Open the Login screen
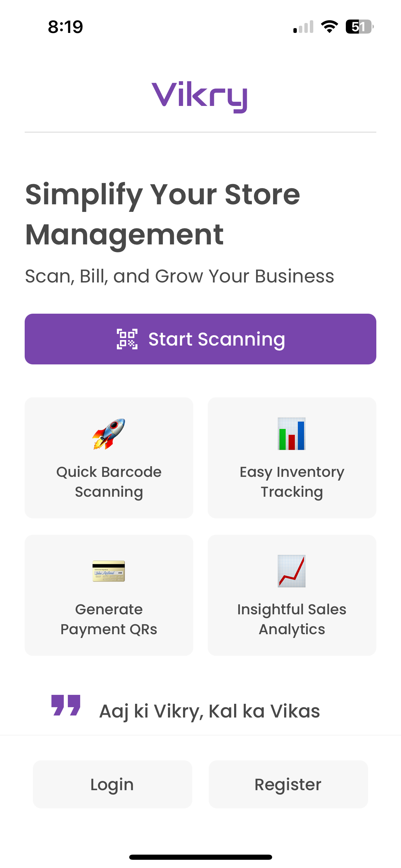Screen dimensions: 401x868 coord(112,784)
